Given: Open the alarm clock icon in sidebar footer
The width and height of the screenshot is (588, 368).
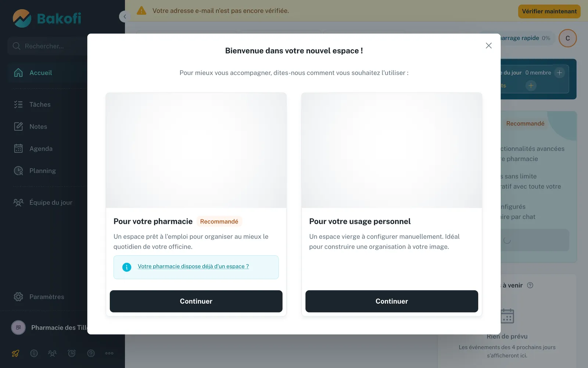Looking at the screenshot, I should tap(72, 353).
